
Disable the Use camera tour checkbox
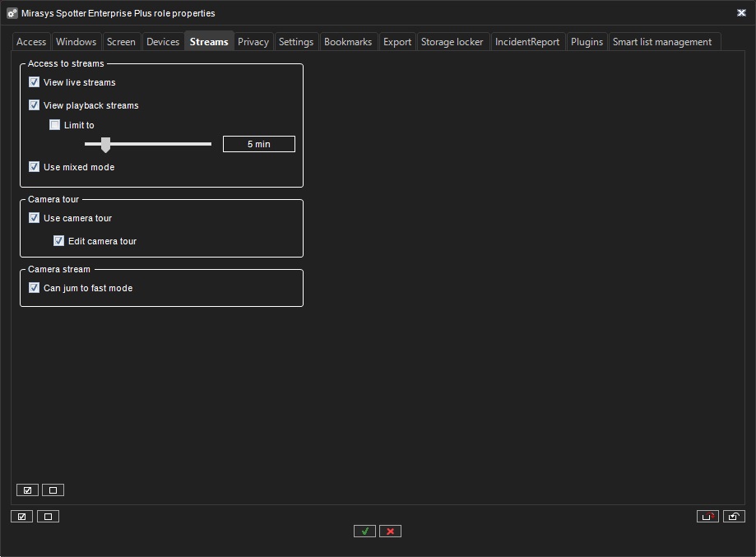click(x=35, y=218)
